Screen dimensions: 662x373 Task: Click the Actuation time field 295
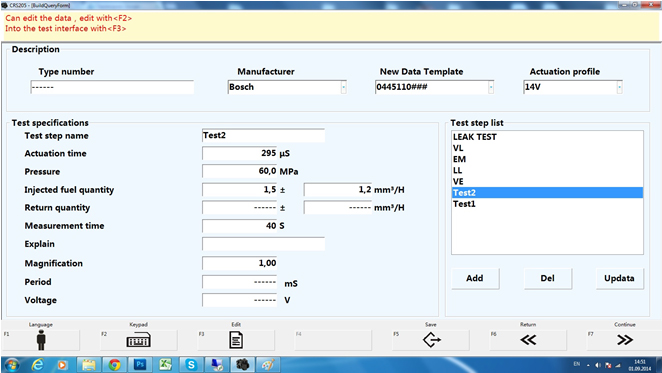coord(239,153)
